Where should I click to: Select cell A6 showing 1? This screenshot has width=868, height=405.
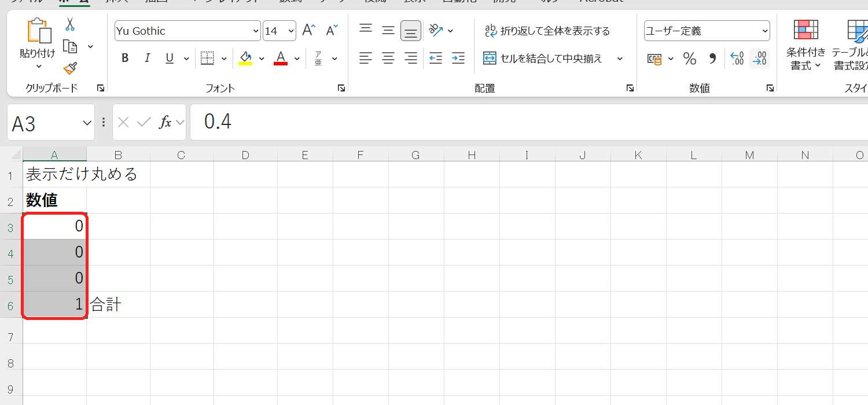tap(54, 304)
